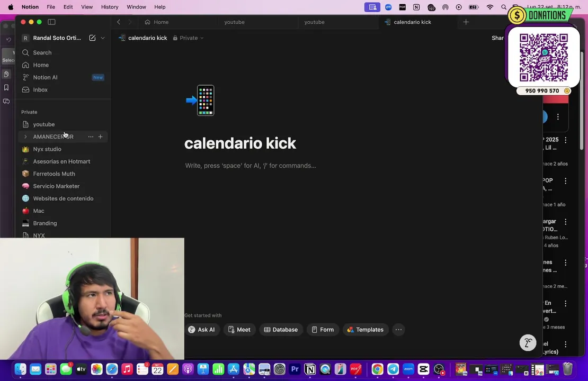
Task: Create a new page with compose icon
Action: pos(92,38)
